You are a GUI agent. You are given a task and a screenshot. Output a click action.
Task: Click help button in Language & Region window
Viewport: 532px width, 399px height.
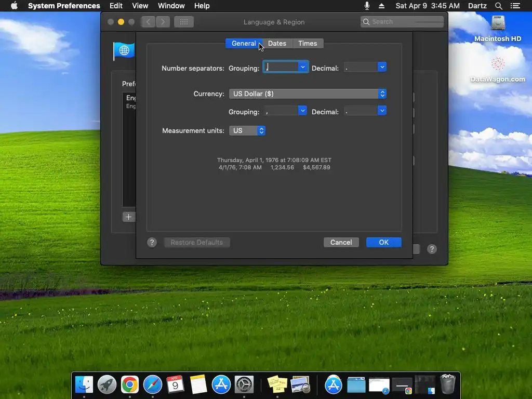tap(432, 249)
